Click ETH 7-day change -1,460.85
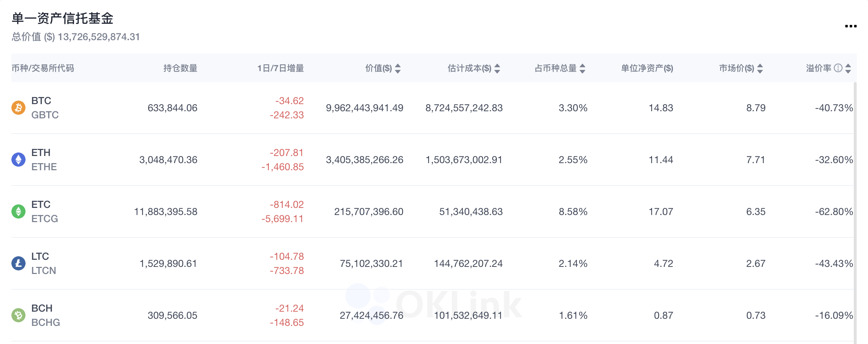 pyautogui.click(x=283, y=167)
